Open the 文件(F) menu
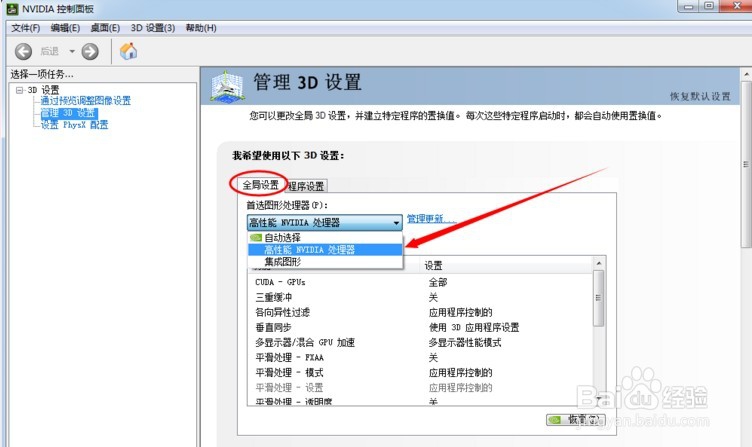 coord(25,28)
